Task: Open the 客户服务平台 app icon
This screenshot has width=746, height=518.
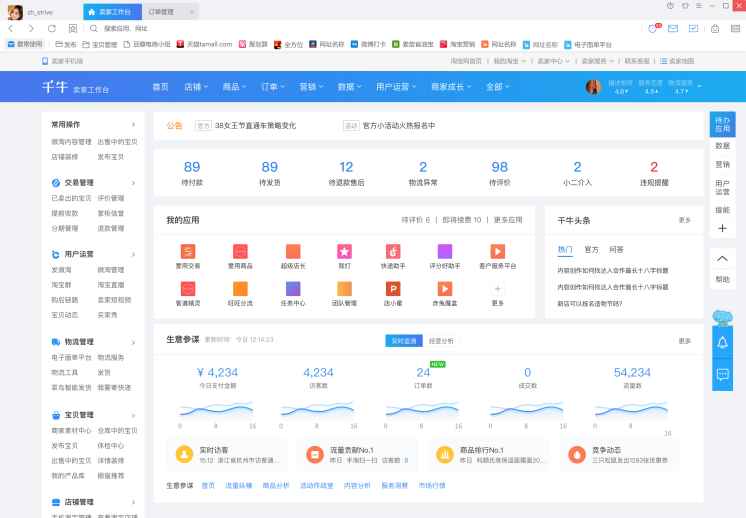Action: click(x=498, y=251)
